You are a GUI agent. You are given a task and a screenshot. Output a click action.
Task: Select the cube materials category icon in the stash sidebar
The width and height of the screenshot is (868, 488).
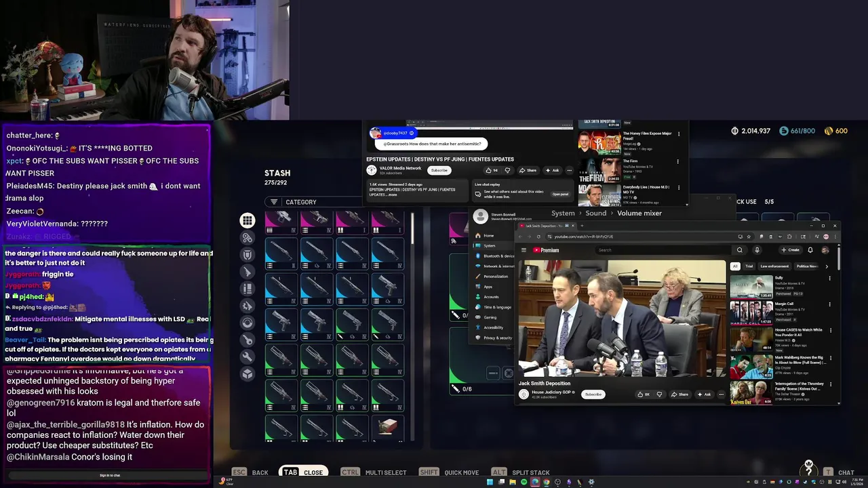click(248, 373)
